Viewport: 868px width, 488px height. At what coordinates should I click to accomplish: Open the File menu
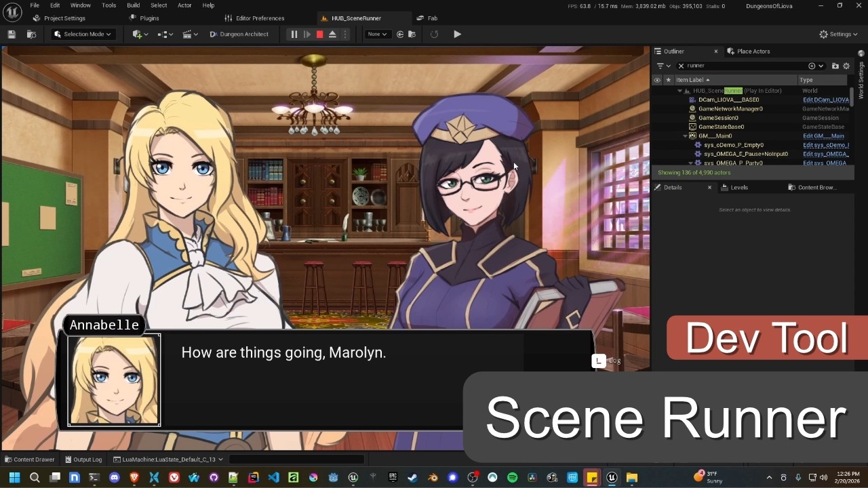(35, 5)
